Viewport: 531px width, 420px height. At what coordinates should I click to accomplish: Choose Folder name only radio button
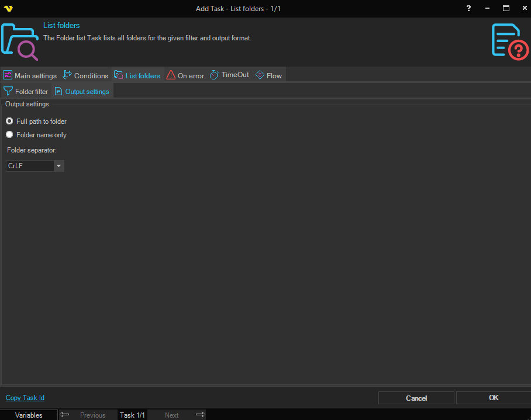[9, 135]
